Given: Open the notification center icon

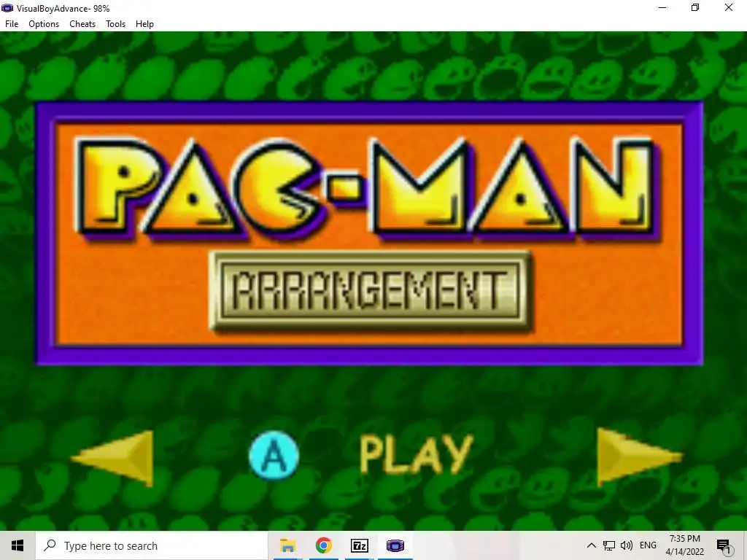Looking at the screenshot, I should pyautogui.click(x=724, y=546).
